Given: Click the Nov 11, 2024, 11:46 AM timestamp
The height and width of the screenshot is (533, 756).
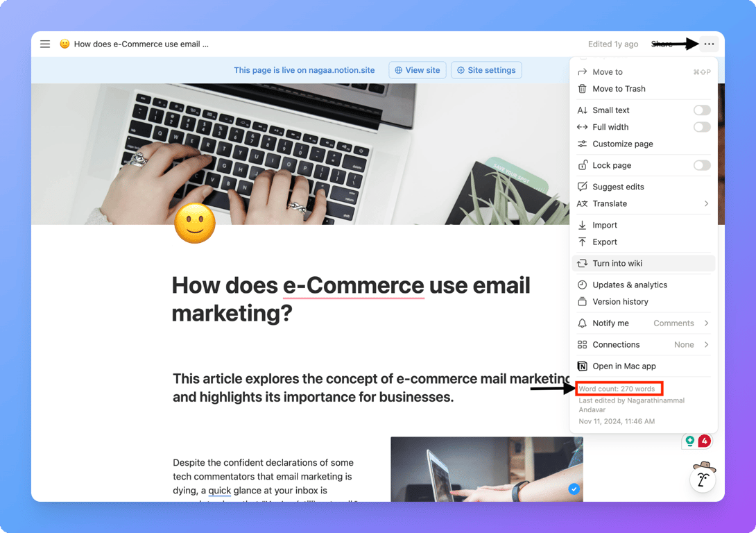Looking at the screenshot, I should pos(617,421).
